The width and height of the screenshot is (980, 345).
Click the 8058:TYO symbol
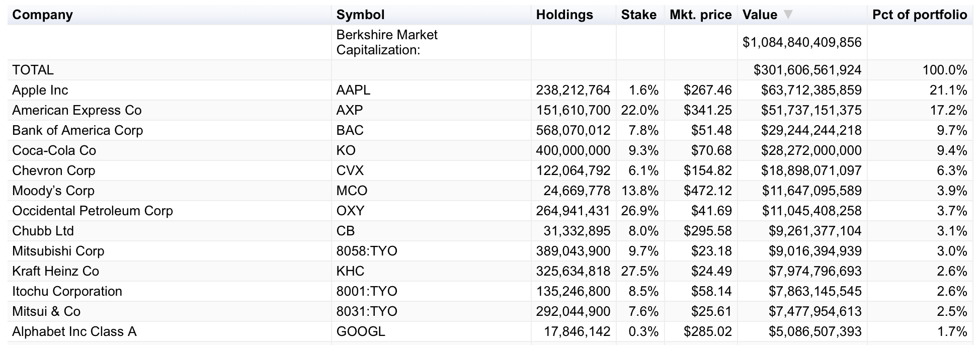[367, 251]
